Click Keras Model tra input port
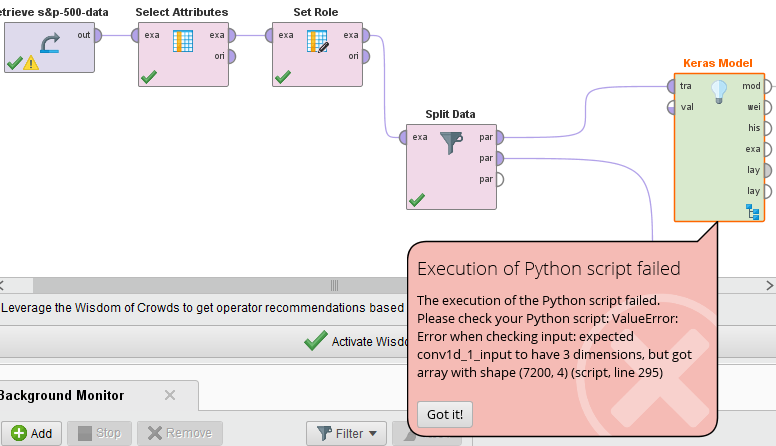 (672, 87)
